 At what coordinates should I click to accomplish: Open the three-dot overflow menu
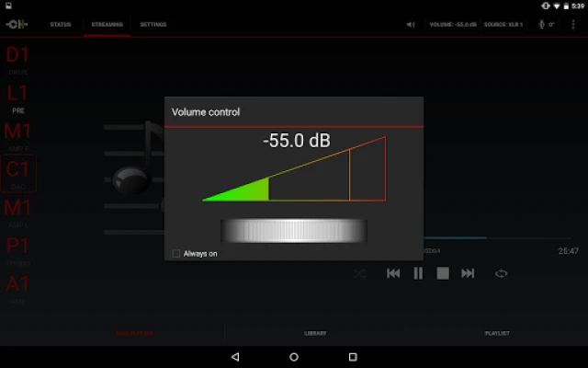pos(574,24)
